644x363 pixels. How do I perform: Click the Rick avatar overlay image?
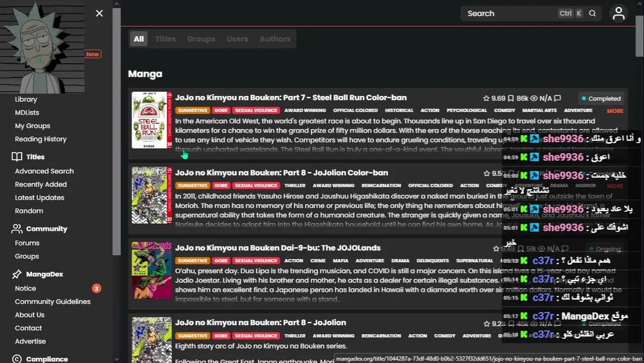click(42, 46)
